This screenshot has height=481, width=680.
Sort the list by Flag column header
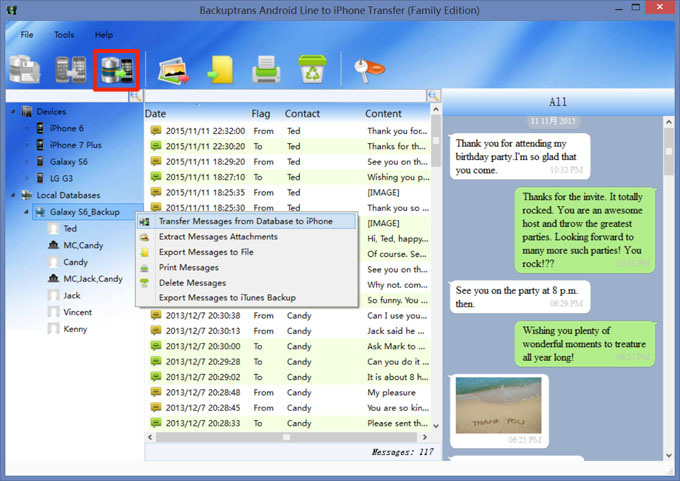pyautogui.click(x=261, y=114)
